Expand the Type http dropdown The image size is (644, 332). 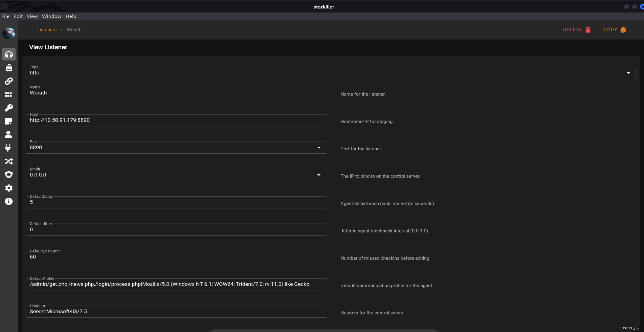pyautogui.click(x=628, y=73)
